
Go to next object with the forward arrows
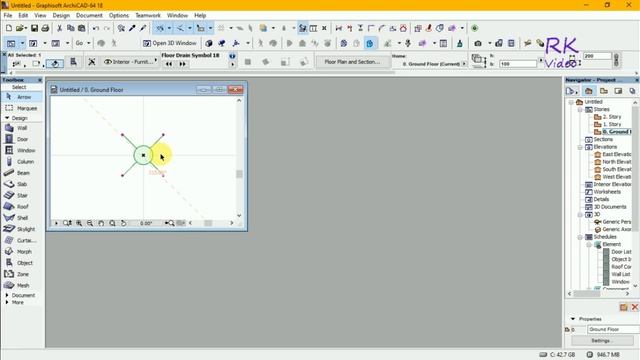tap(182, 64)
